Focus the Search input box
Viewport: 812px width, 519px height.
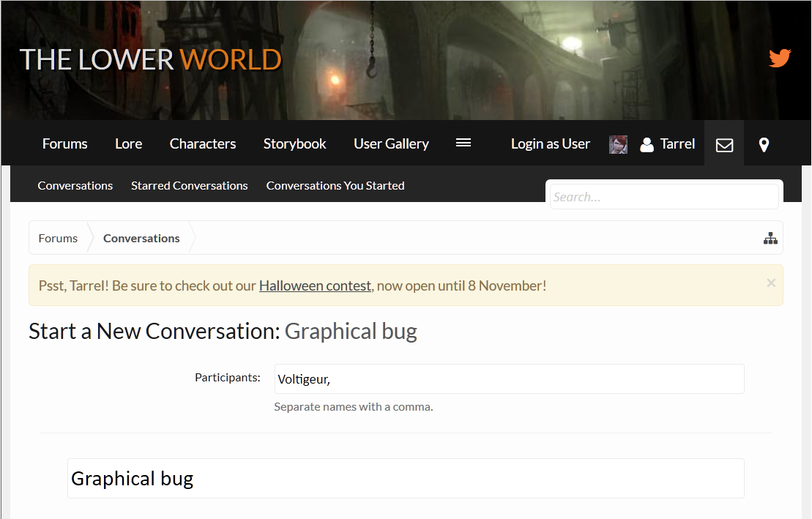pos(664,197)
